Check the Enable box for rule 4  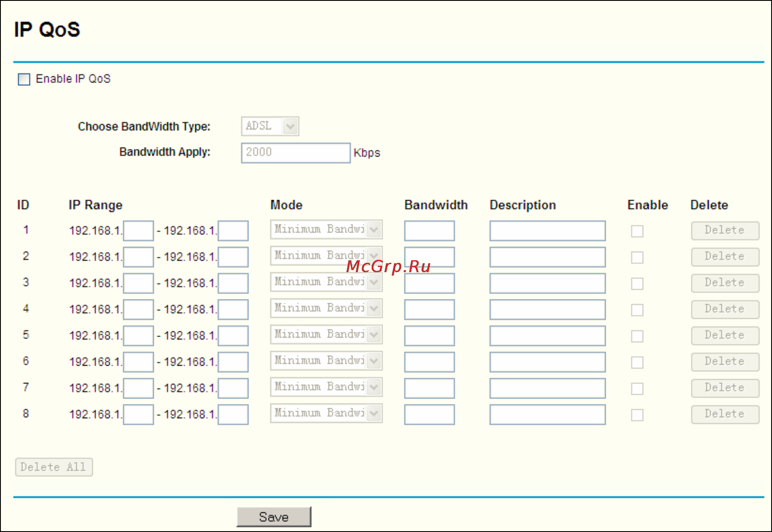[637, 310]
